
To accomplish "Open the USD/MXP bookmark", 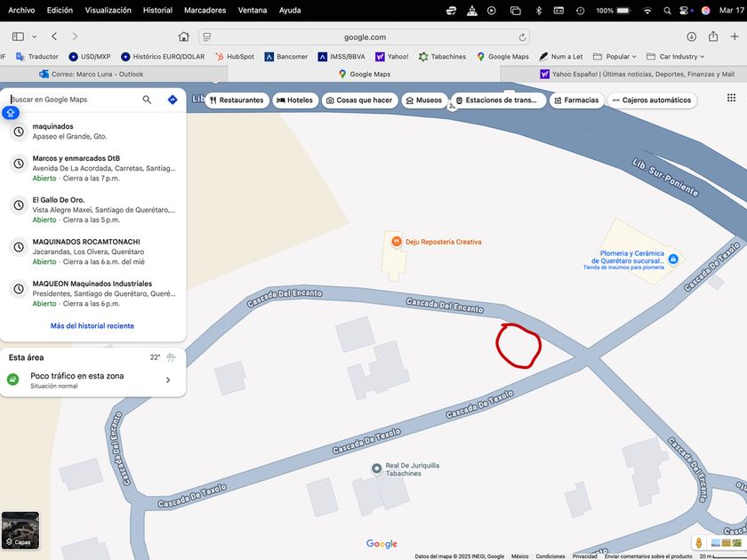I will (x=90, y=56).
